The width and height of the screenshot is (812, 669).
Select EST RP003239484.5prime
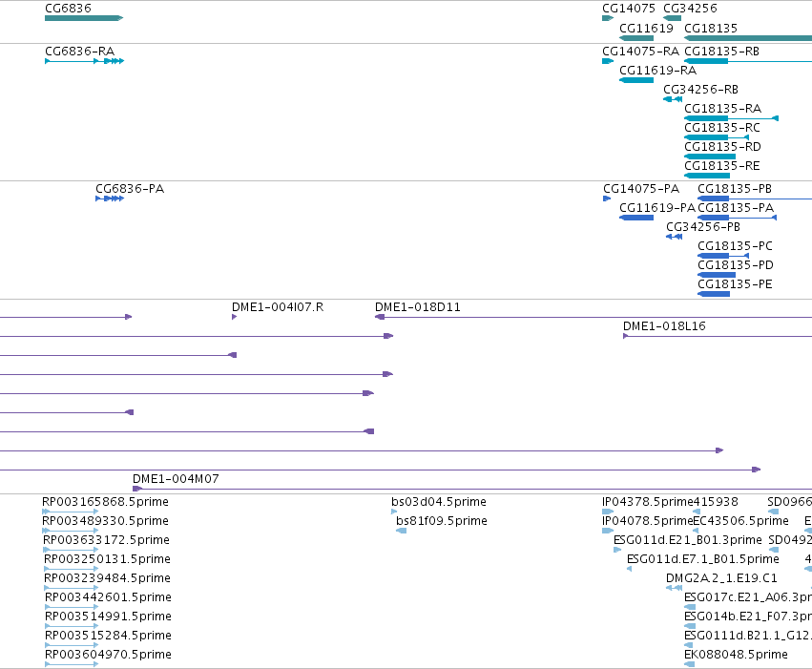(107, 578)
